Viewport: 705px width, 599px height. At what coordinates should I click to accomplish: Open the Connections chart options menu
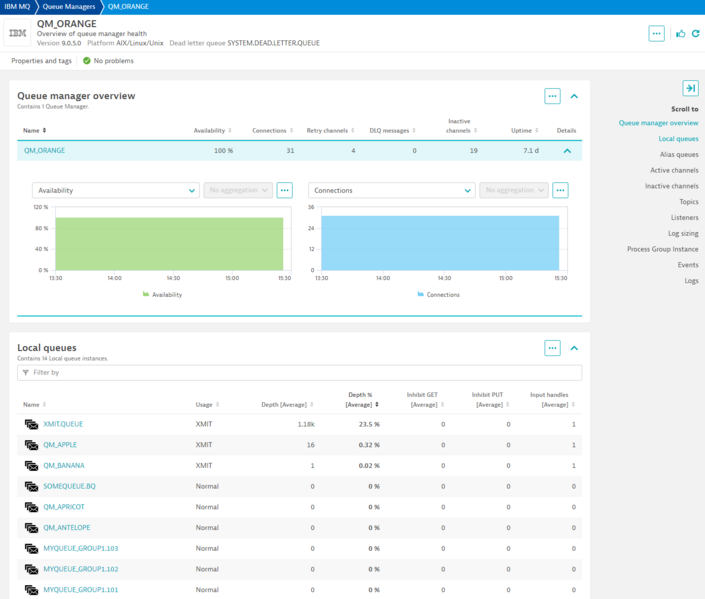(x=560, y=190)
